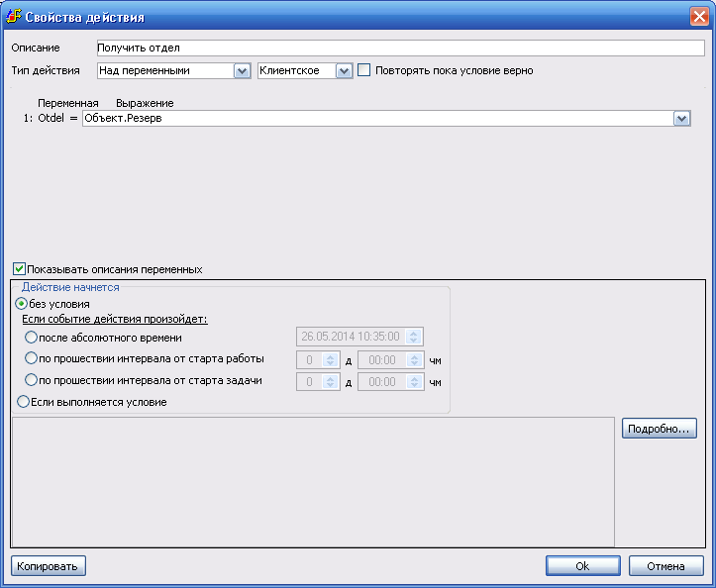Open the 'Подробно...' button
Screen dimensions: 716x588
point(659,429)
